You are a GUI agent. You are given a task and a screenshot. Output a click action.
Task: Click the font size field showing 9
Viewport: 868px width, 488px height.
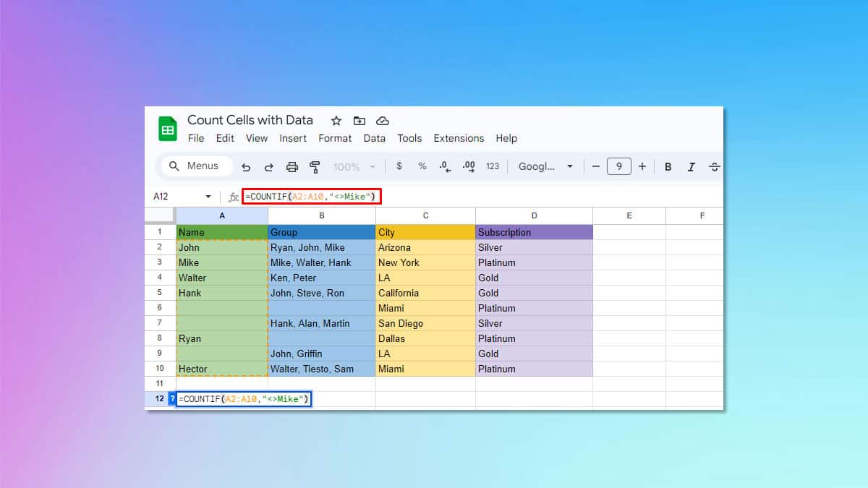[x=619, y=166]
